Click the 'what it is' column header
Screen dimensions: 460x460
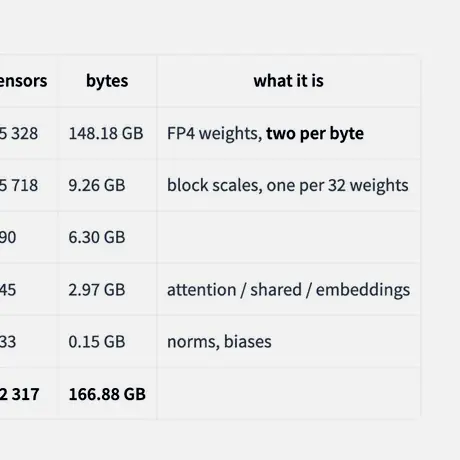pyautogui.click(x=288, y=81)
